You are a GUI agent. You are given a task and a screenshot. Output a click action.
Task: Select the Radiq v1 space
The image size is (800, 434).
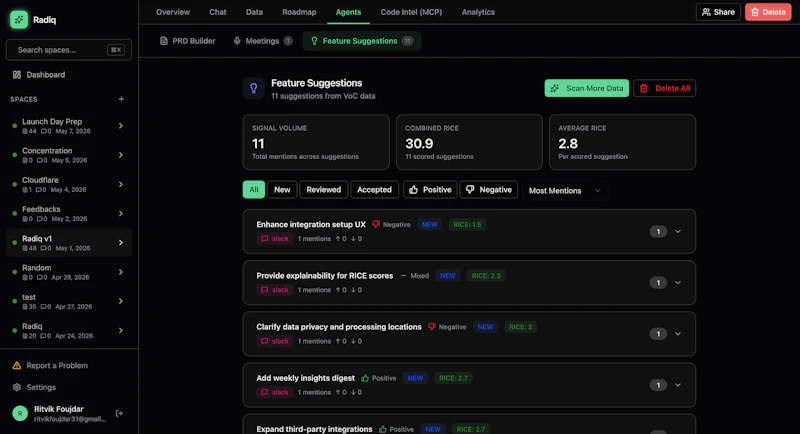pyautogui.click(x=68, y=243)
